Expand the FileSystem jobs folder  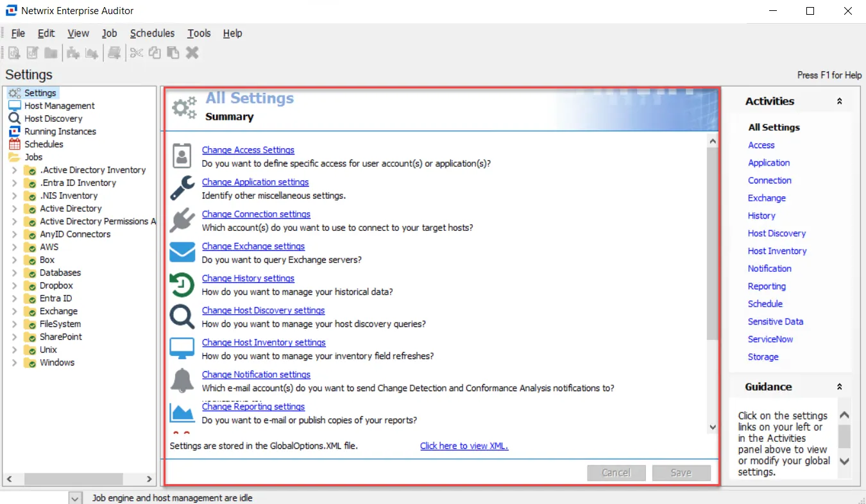point(14,324)
